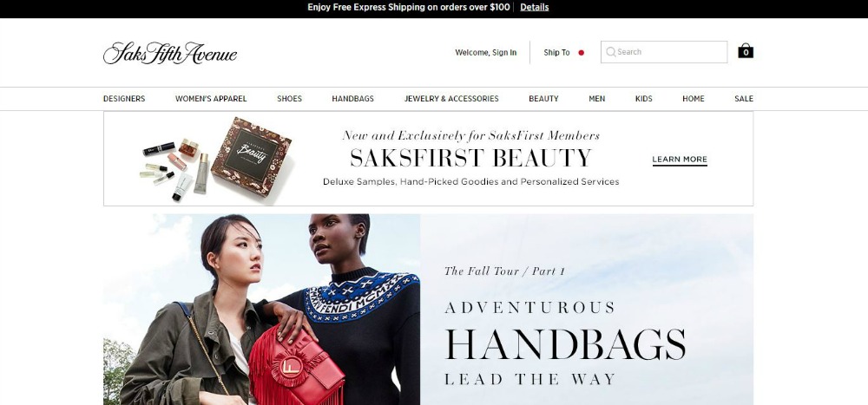Select the Men category
This screenshot has height=405, width=868.
pyautogui.click(x=597, y=99)
